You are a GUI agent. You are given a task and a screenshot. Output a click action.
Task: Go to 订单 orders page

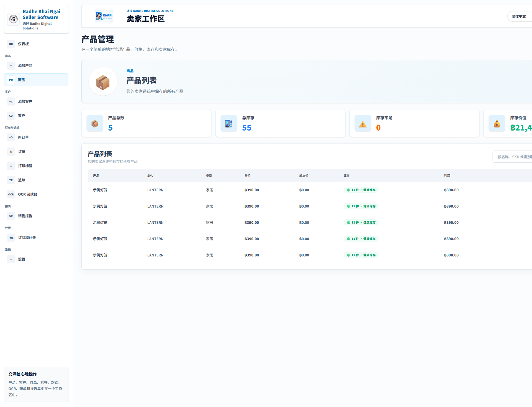(x=36, y=152)
